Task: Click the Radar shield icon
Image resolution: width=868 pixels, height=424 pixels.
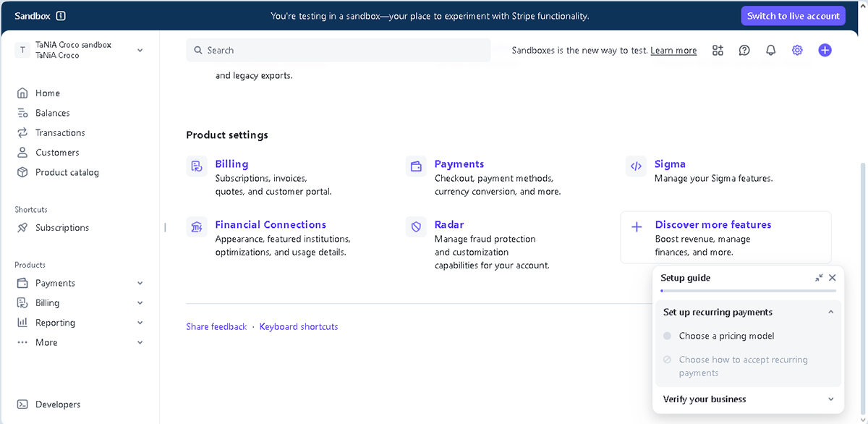Action: click(416, 226)
